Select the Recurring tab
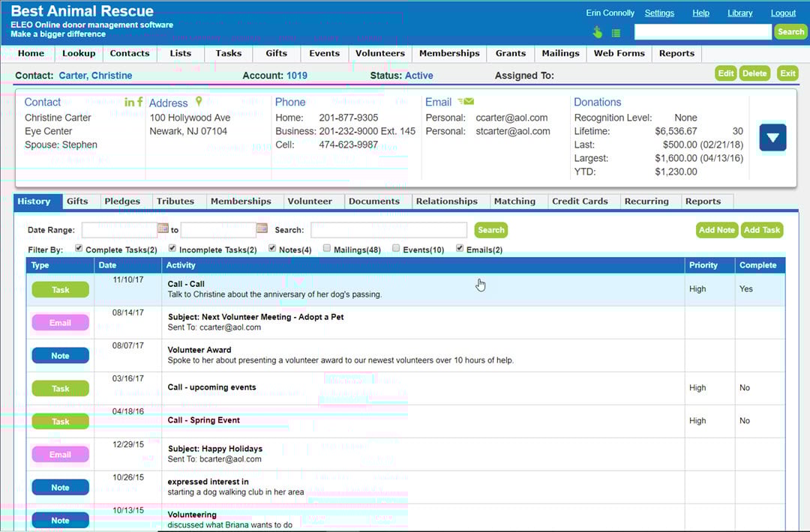This screenshot has width=810, height=532. tap(646, 202)
